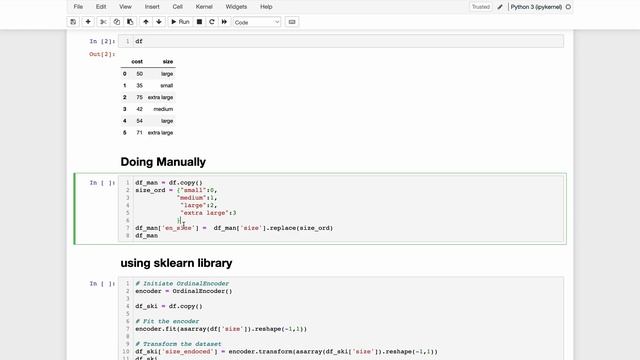Cut selected cells with scissors icon
Screen dimensions: 640x360
click(103, 22)
